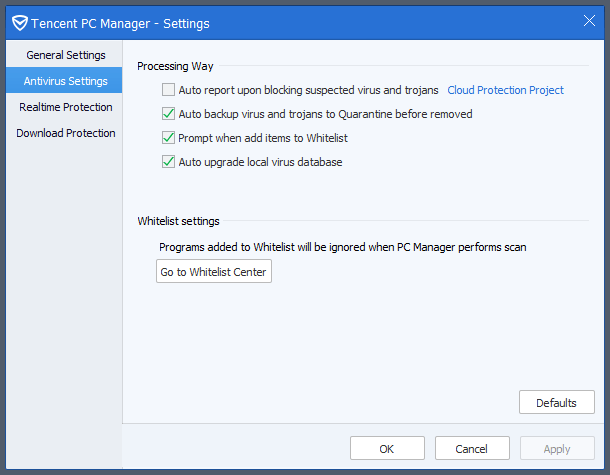610x475 pixels.
Task: Open the Cloud Protection Project link
Action: click(x=505, y=90)
